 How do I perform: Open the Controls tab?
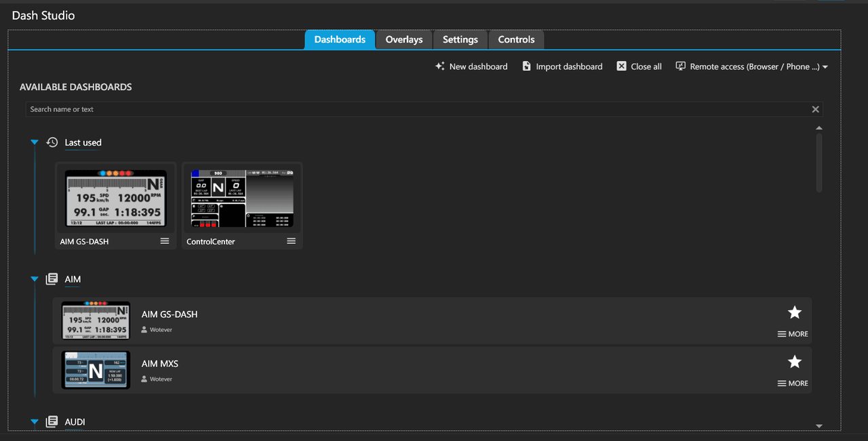coord(516,39)
